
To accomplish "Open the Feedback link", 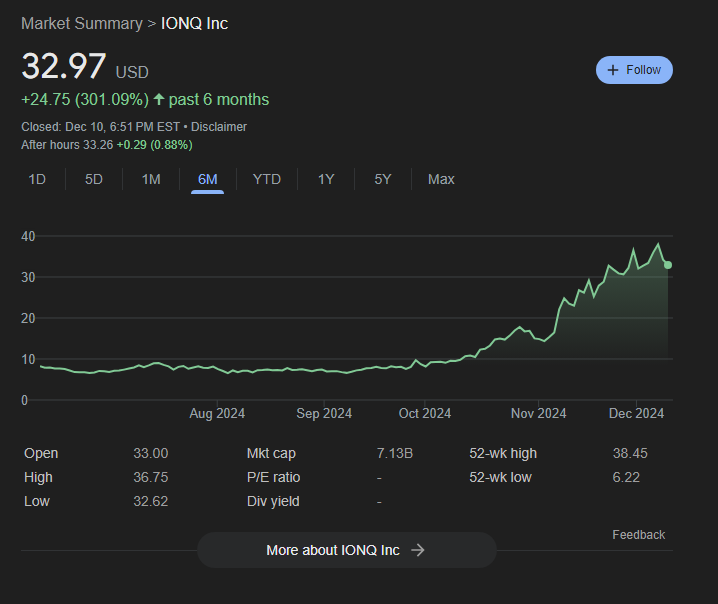I will tap(638, 535).
